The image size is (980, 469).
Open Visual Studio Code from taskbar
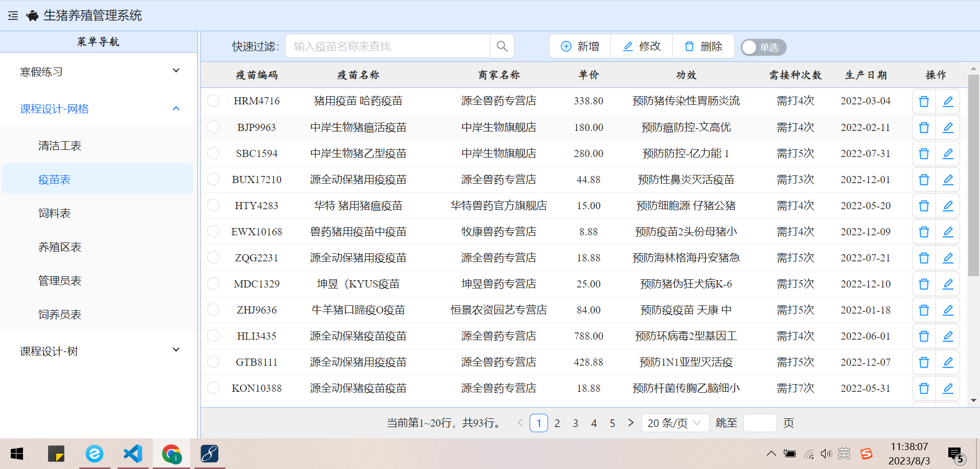tap(133, 453)
